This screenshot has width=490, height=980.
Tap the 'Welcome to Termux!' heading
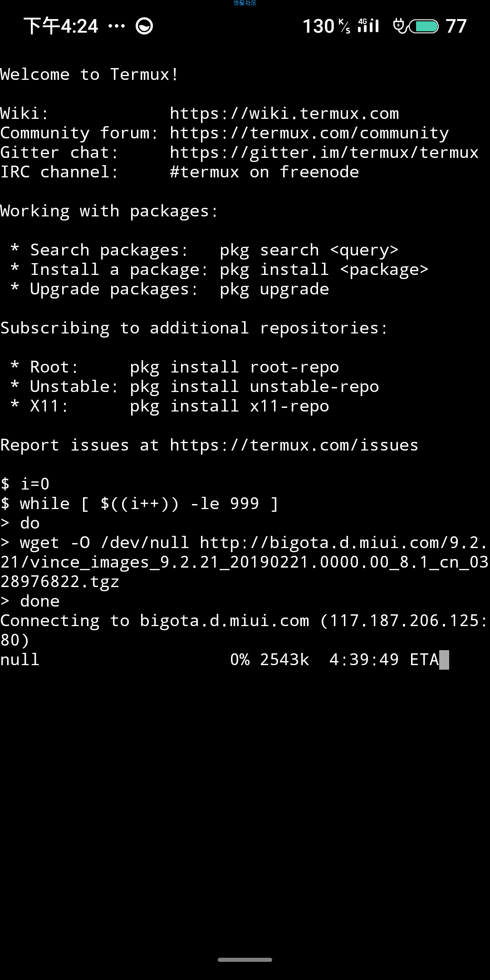coord(89,74)
